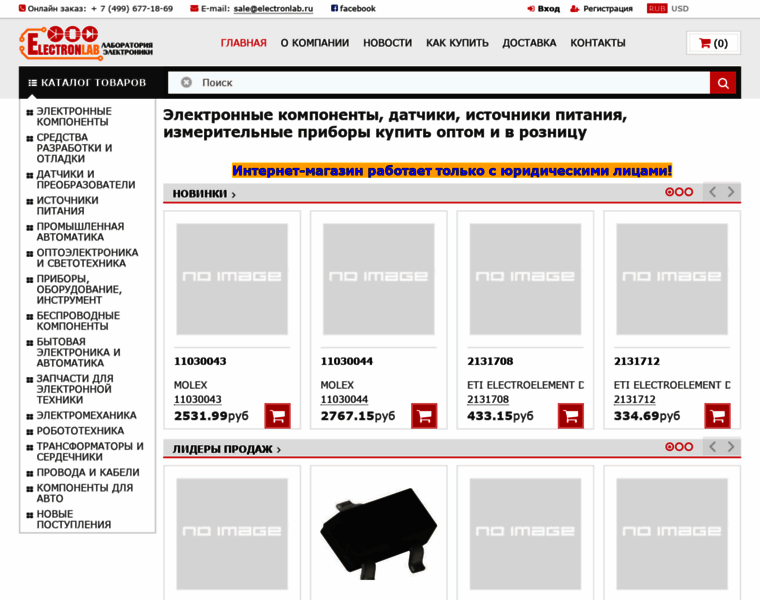Select first pagination dot in Новинки
This screenshot has height=600, width=760.
pos(669,192)
